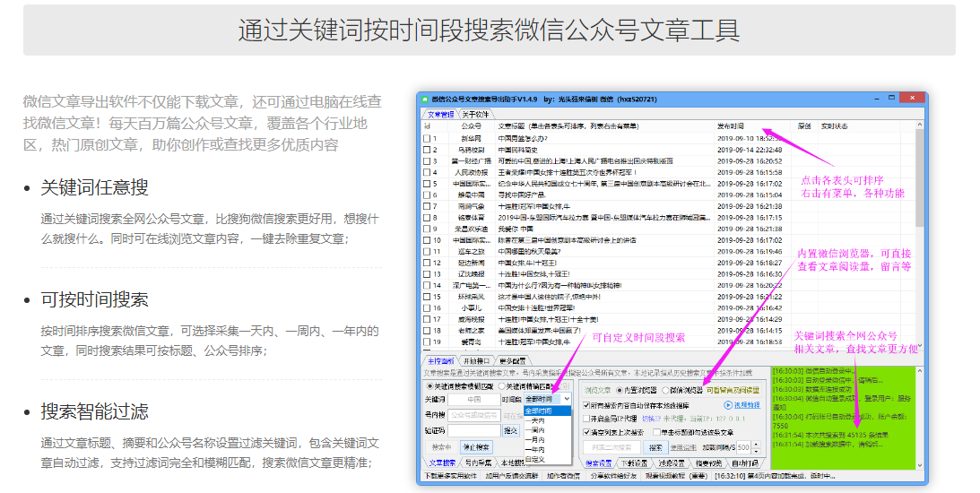Click the app icon in the title bar
Viewport: 980px width, 493px height.
(425, 99)
